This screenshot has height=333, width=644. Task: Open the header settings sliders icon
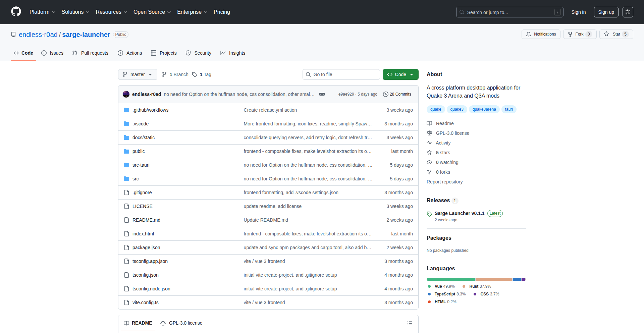point(628,12)
